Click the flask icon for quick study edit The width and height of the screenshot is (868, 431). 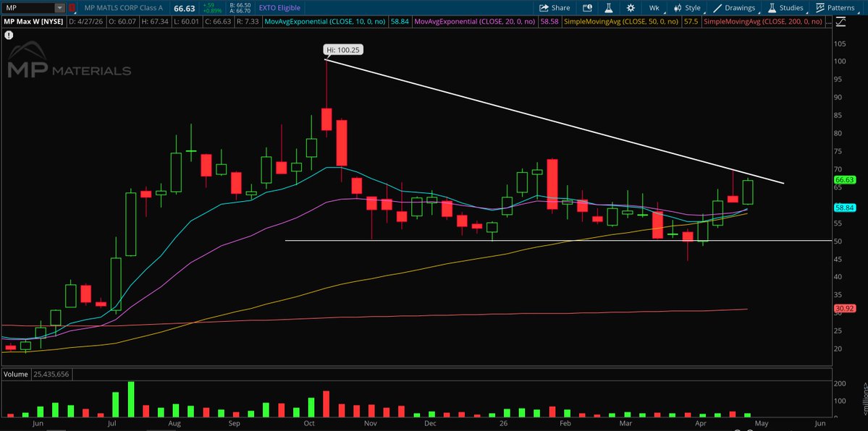(x=608, y=8)
